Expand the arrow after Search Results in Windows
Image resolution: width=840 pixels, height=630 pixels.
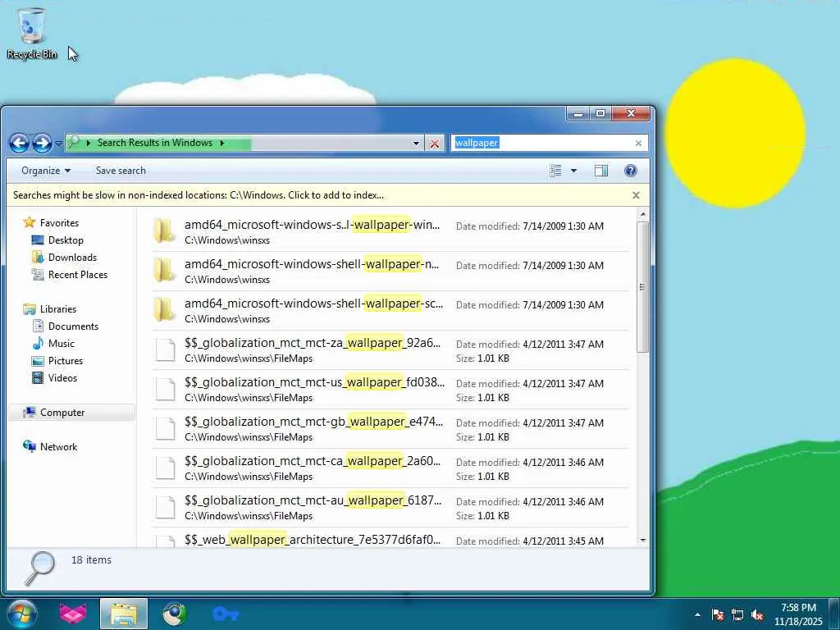[222, 143]
